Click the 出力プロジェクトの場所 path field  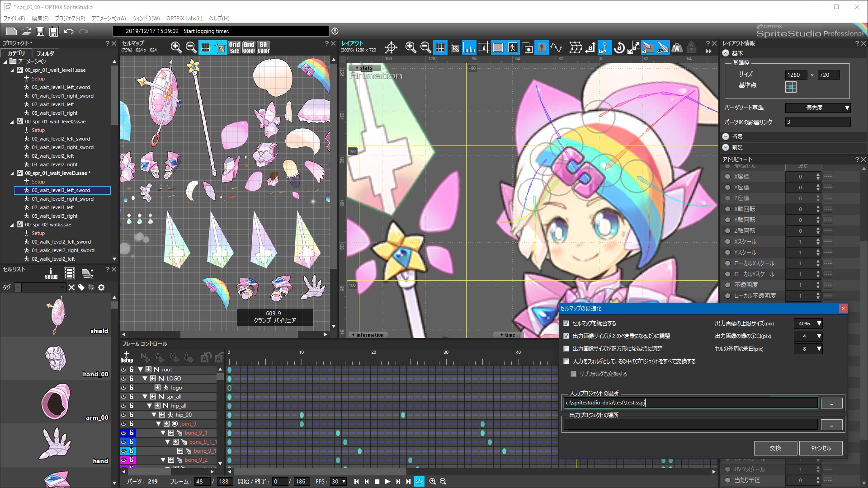[x=690, y=424]
